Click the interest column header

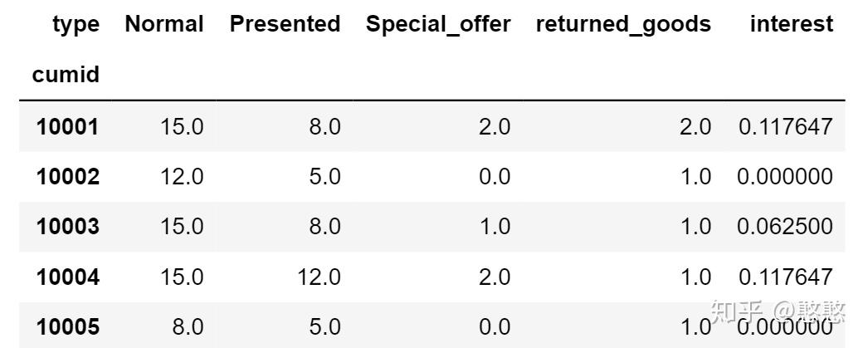791,24
